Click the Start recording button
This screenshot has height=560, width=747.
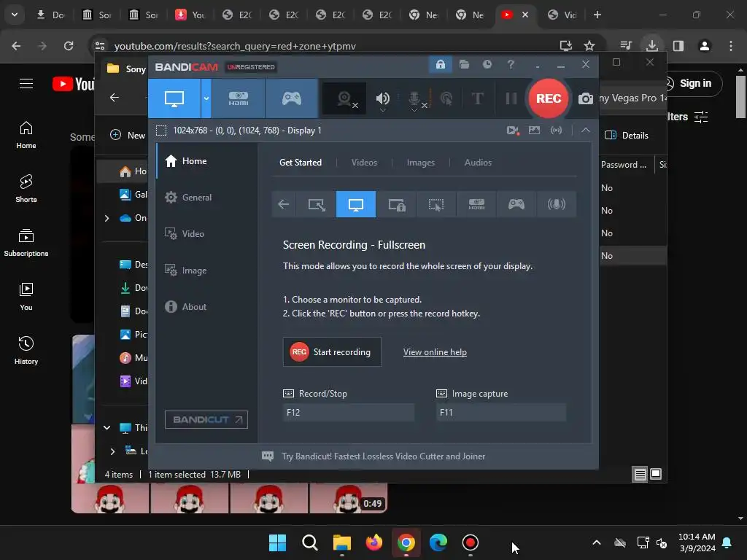tap(332, 352)
